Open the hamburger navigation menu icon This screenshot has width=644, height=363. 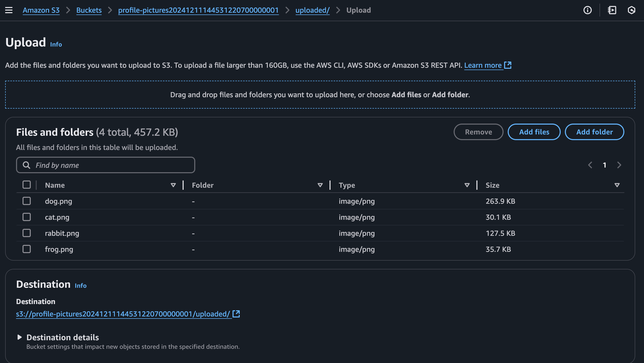pyautogui.click(x=9, y=10)
